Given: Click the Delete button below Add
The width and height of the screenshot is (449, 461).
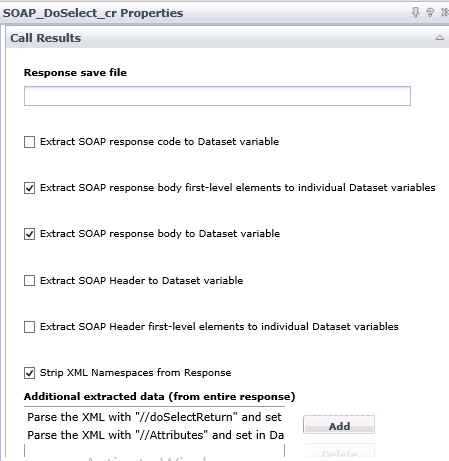Looking at the screenshot, I should 339,452.
